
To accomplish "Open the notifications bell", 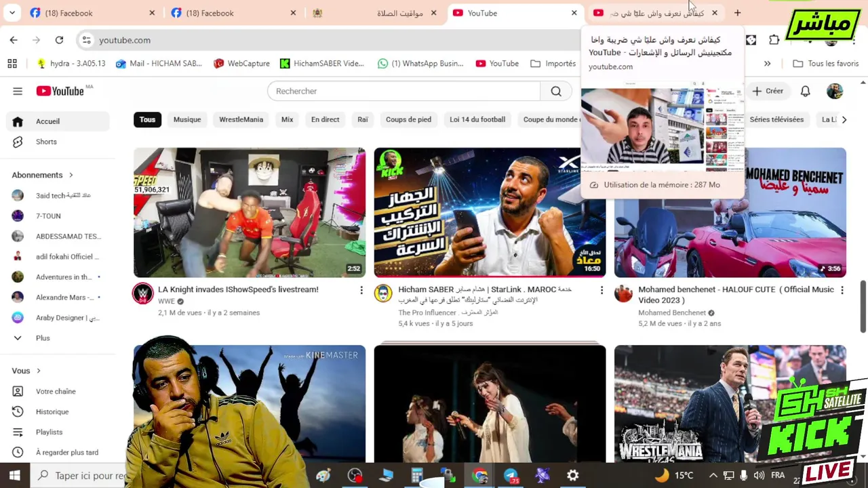I will 805,91.
